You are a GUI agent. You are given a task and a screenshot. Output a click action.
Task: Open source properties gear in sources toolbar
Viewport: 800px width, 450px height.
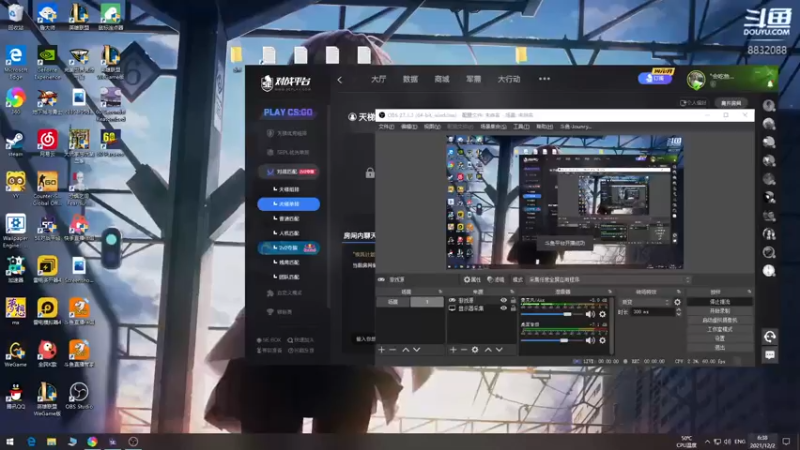[x=475, y=349]
